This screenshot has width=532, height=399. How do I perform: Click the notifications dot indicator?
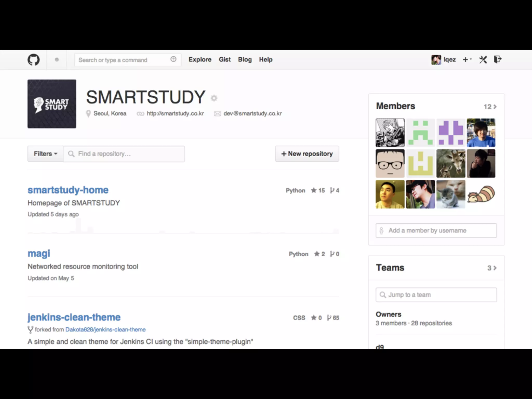pyautogui.click(x=57, y=60)
